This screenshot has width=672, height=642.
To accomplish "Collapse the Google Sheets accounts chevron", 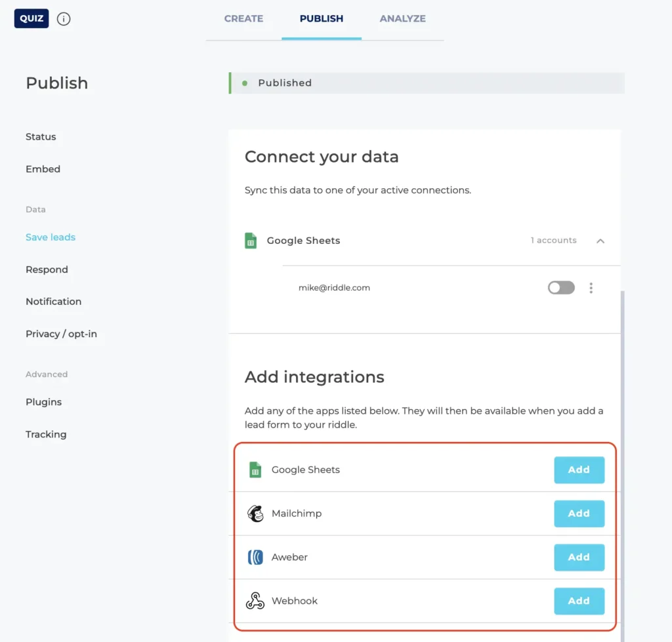I will point(600,241).
